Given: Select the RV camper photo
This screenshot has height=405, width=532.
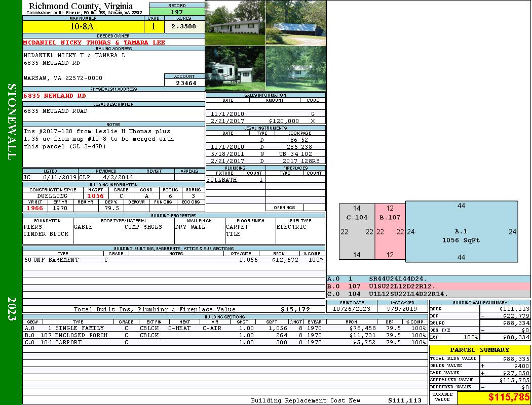Looking at the screenshot, I should pos(235,69).
